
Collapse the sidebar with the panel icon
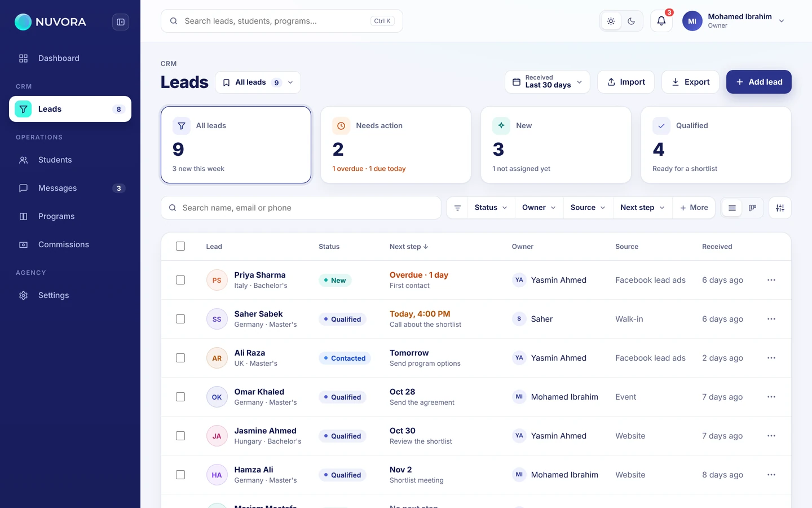(121, 22)
